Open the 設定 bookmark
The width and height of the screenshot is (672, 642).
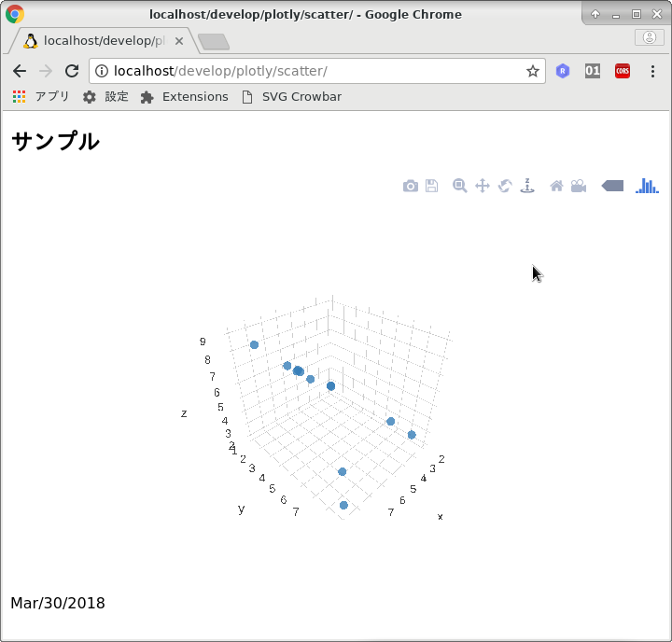(105, 96)
